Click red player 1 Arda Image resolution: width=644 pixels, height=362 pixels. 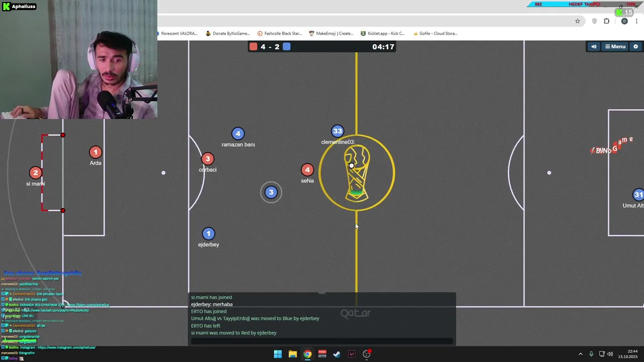[x=96, y=152]
